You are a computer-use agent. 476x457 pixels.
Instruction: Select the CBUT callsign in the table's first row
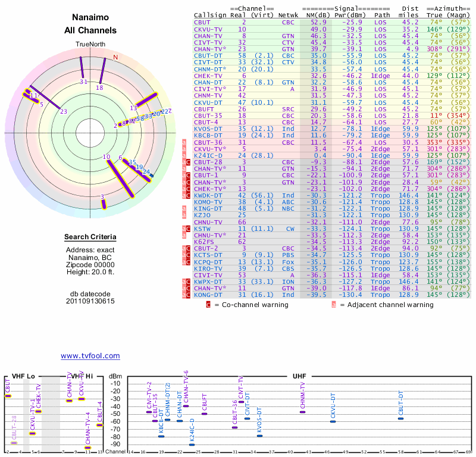point(202,23)
